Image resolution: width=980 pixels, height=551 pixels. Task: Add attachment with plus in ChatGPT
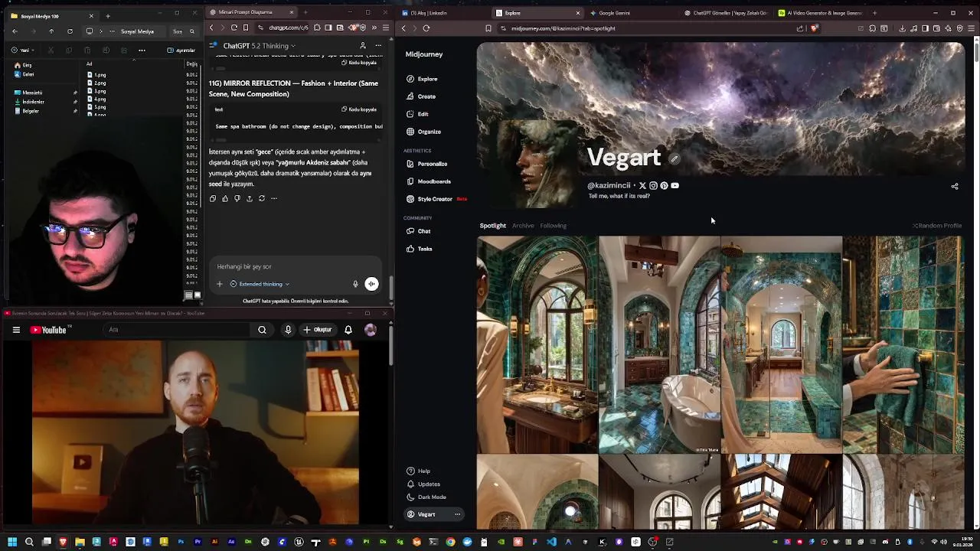coord(219,284)
